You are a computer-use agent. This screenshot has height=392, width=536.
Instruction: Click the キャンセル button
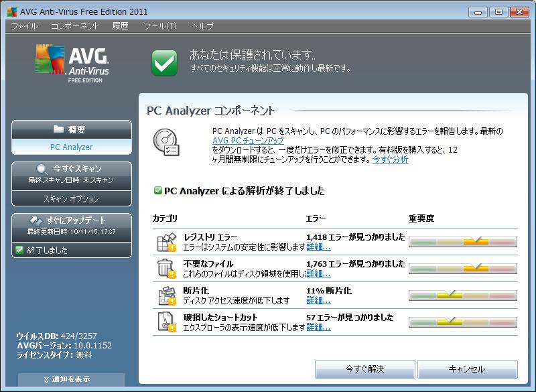tap(467, 369)
